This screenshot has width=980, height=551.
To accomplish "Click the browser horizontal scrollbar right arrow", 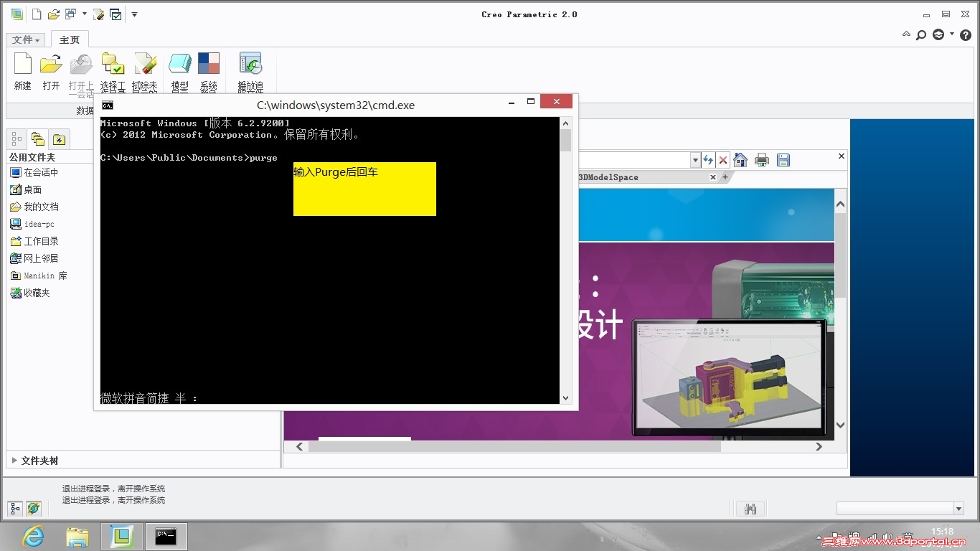I will coord(819,446).
